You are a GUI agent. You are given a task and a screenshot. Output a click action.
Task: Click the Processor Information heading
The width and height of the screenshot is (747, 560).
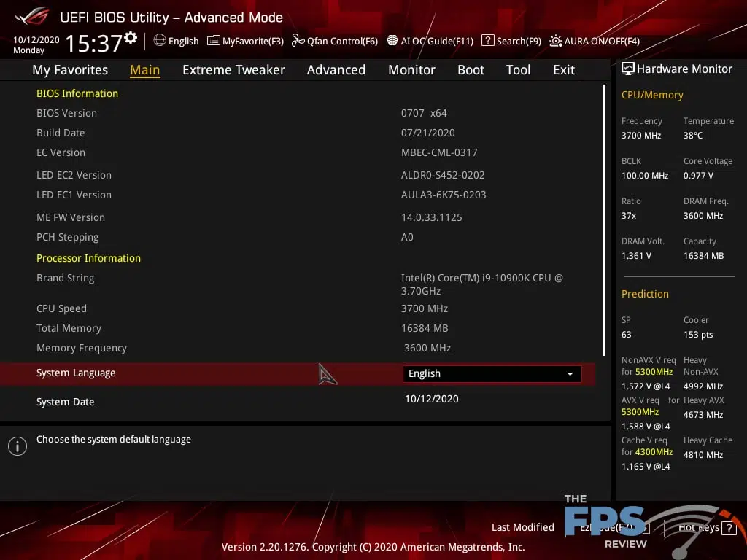(88, 258)
